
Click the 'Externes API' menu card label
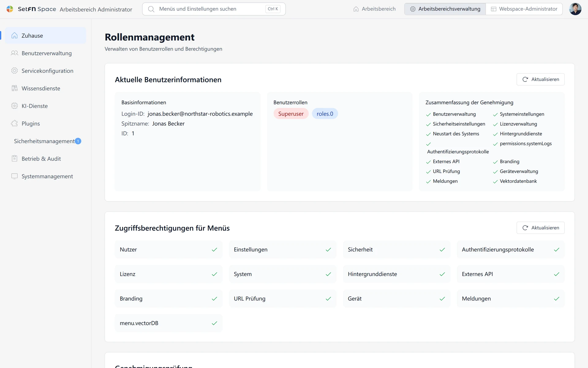[477, 274]
